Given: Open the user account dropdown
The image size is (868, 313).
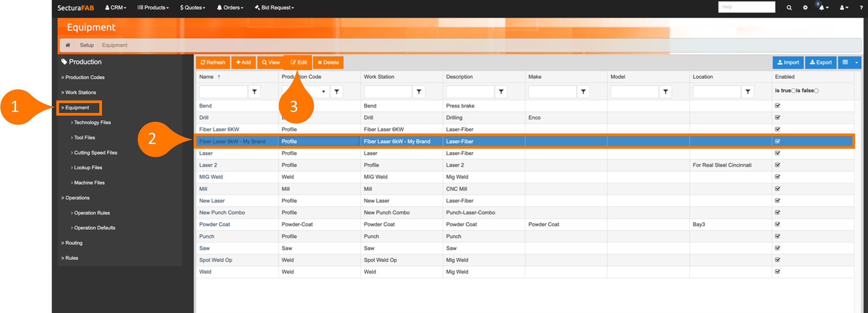Looking at the screenshot, I should coord(844,8).
